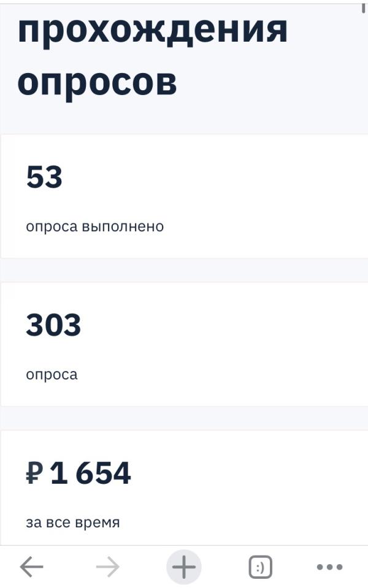Select the 303 surveys figure
The image size is (368, 588).
coord(53,325)
